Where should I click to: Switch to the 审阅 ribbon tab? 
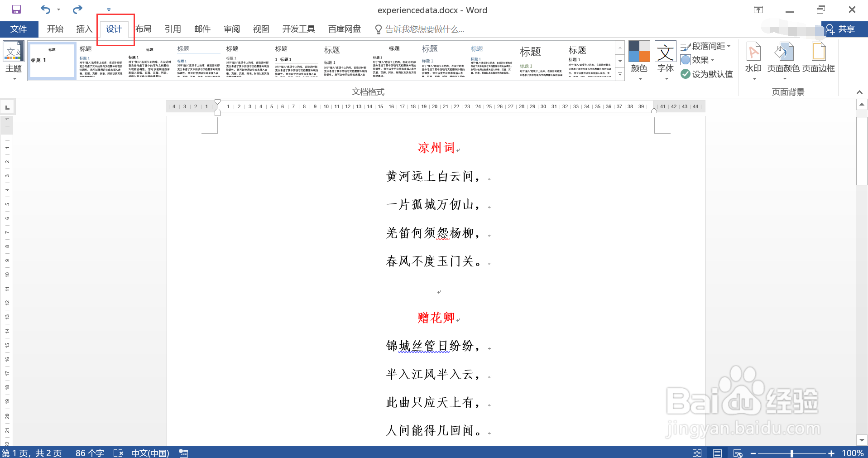pos(231,29)
